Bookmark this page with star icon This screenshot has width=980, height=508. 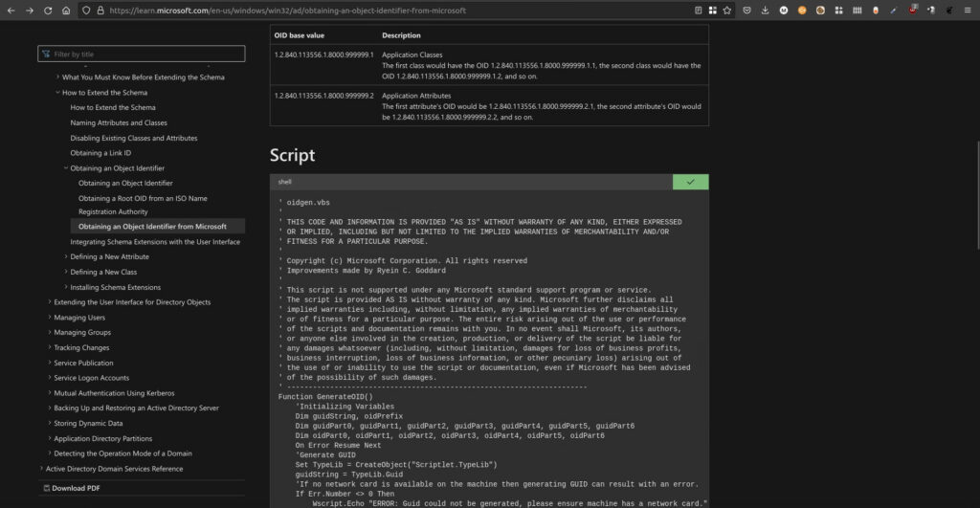coord(727,11)
